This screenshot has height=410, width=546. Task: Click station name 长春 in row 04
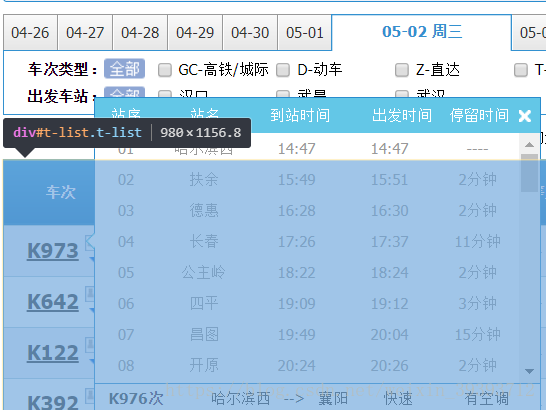point(204,242)
